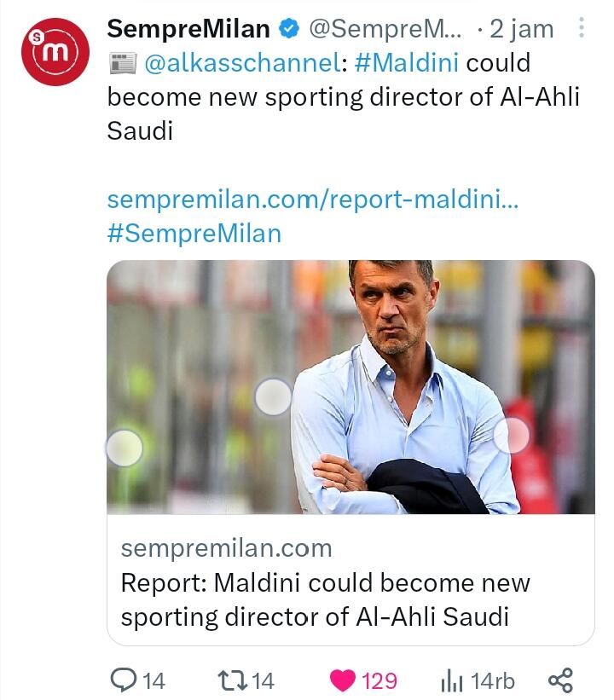The width and height of the screenshot is (614, 700).
Task: Reply using the speech bubble icon
Action: tap(125, 680)
